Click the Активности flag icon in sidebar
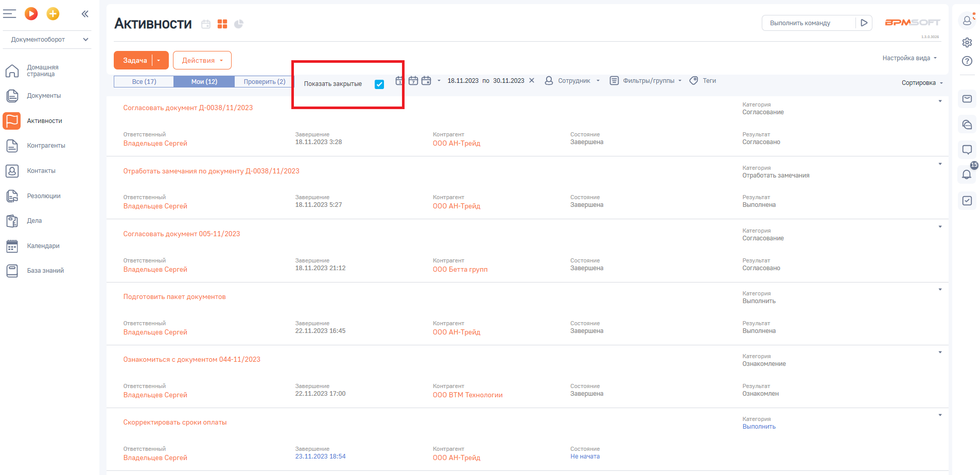 (12, 121)
